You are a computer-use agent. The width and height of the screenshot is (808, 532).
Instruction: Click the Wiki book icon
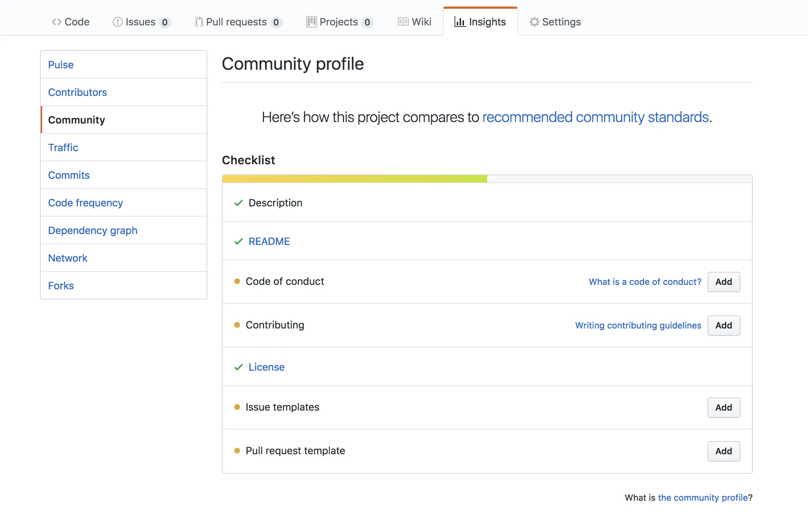click(x=403, y=22)
